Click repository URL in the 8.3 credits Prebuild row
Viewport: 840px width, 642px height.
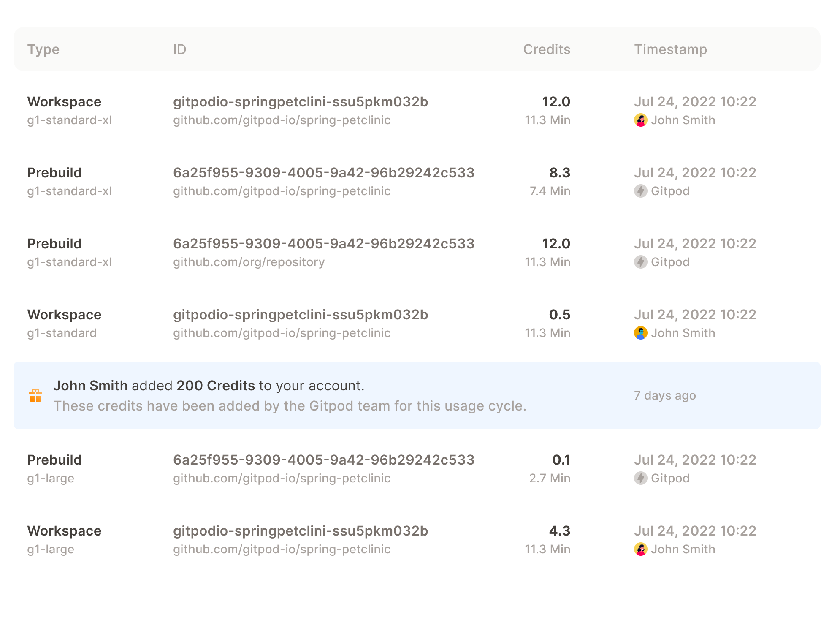coord(282,191)
